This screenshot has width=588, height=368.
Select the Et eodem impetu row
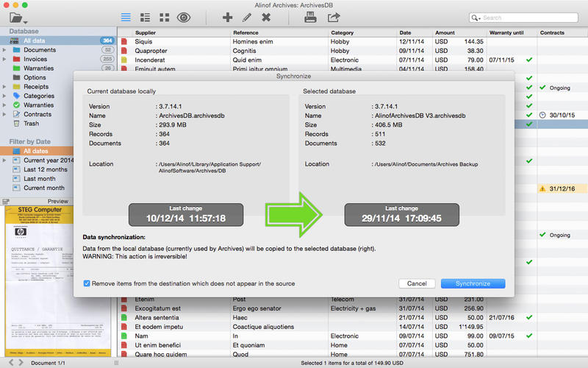[353, 327]
